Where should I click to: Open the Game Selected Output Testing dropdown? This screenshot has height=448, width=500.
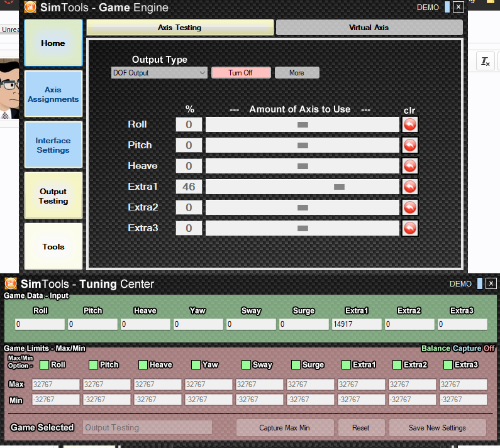147,427
